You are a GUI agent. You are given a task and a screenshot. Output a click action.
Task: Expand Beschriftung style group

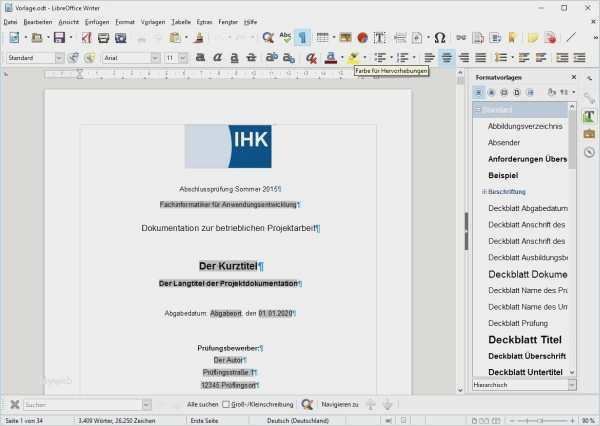tap(484, 192)
